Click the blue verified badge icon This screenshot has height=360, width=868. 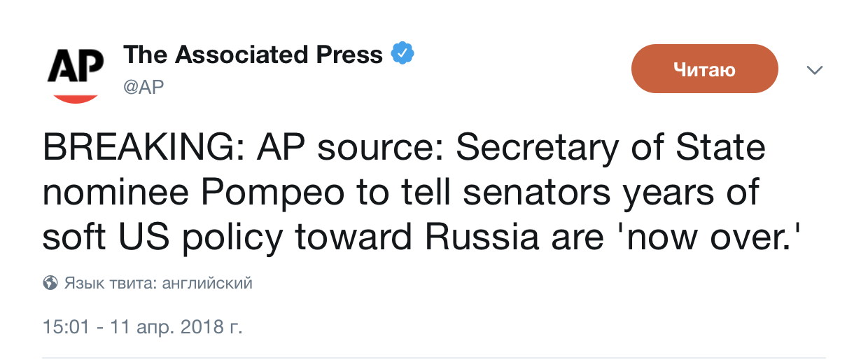point(402,54)
